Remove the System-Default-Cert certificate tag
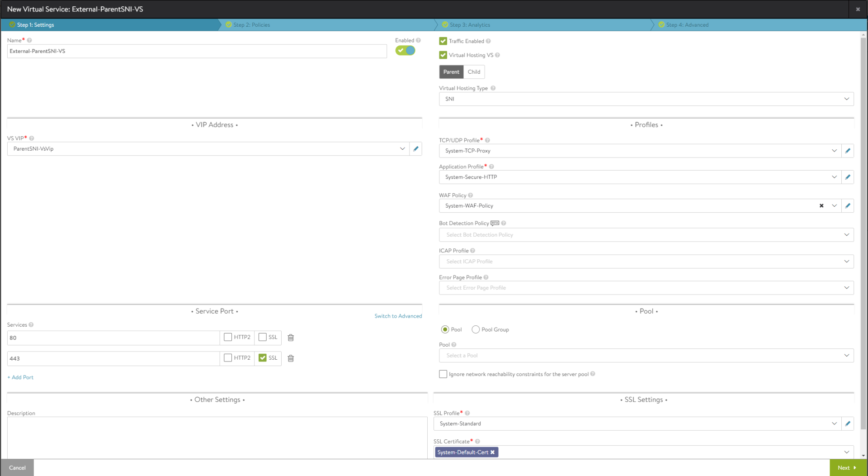The width and height of the screenshot is (868, 476). 492,452
